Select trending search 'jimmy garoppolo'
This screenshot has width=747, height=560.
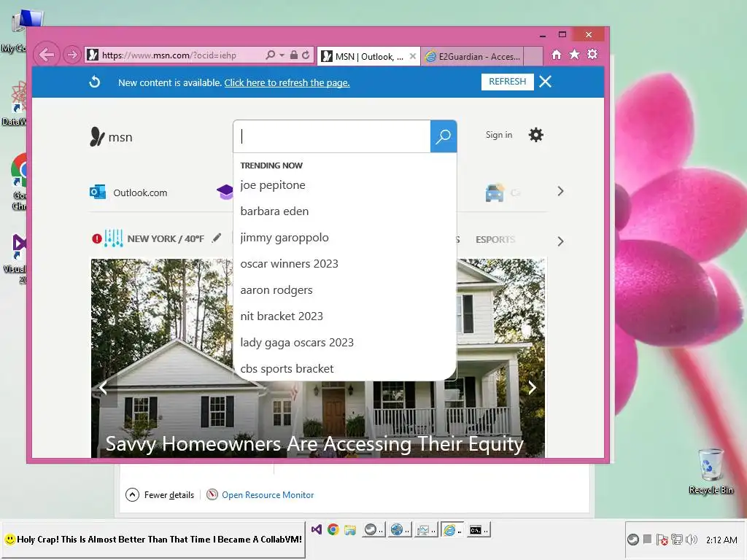(285, 238)
